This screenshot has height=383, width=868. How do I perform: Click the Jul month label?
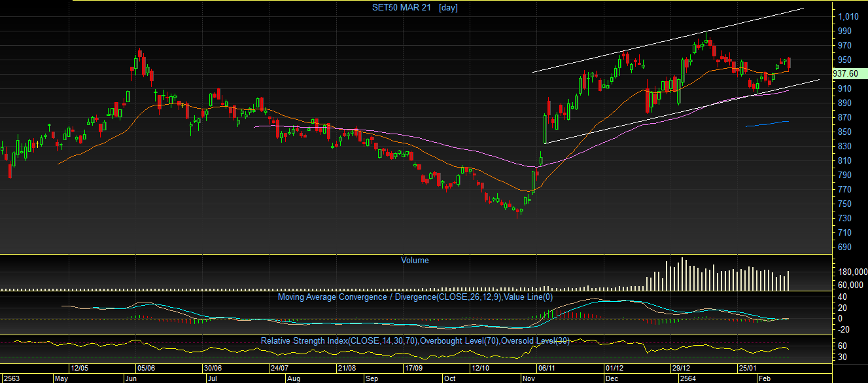click(213, 378)
